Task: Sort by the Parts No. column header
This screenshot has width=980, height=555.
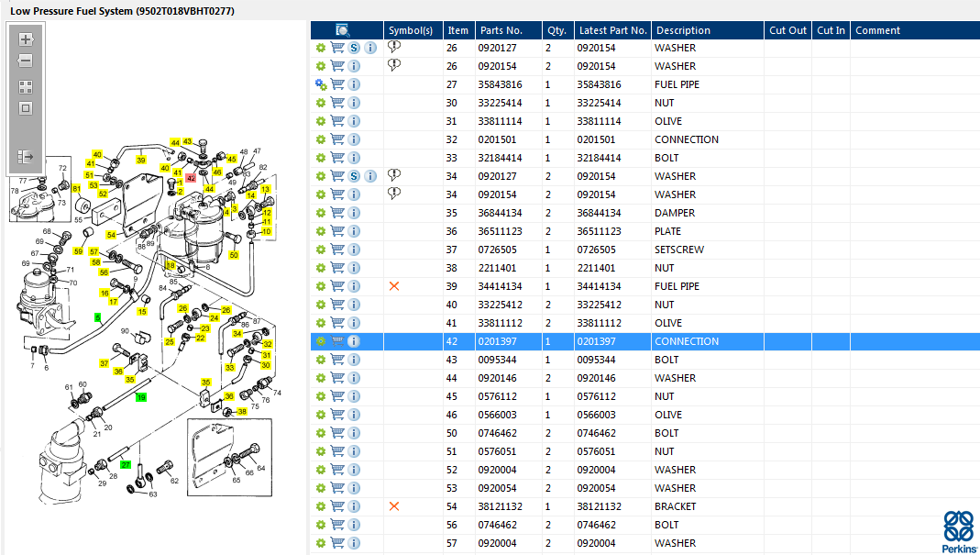Action: click(501, 30)
